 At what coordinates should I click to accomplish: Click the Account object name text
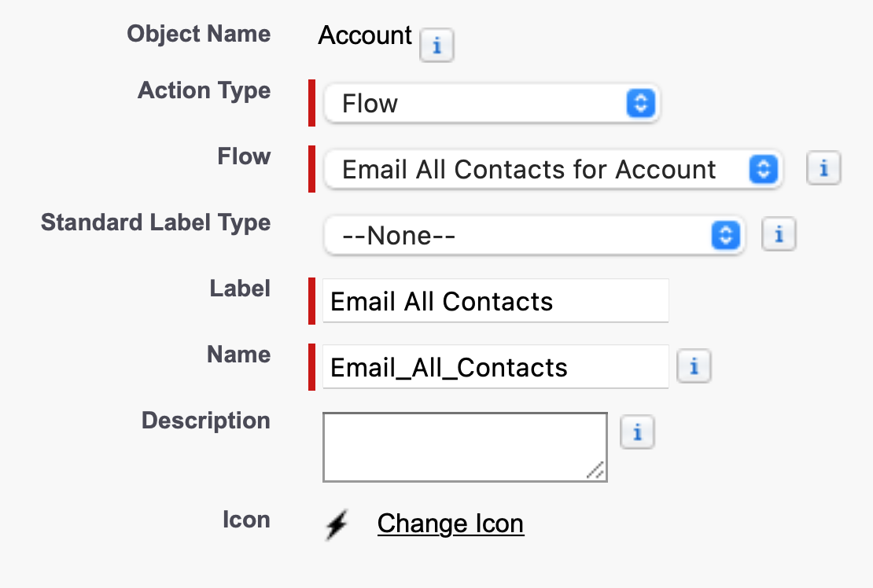click(x=365, y=35)
